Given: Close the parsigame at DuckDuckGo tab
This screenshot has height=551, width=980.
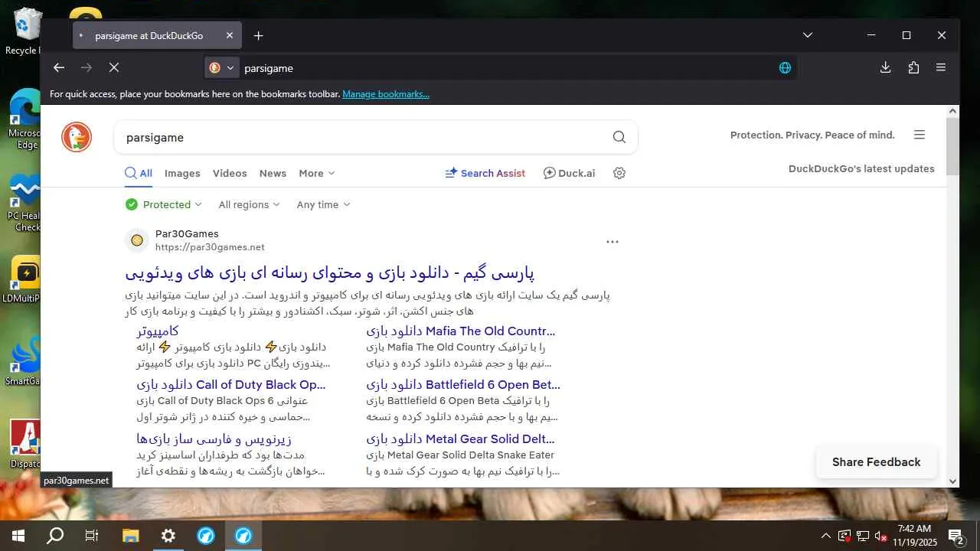Looking at the screenshot, I should coord(230,35).
